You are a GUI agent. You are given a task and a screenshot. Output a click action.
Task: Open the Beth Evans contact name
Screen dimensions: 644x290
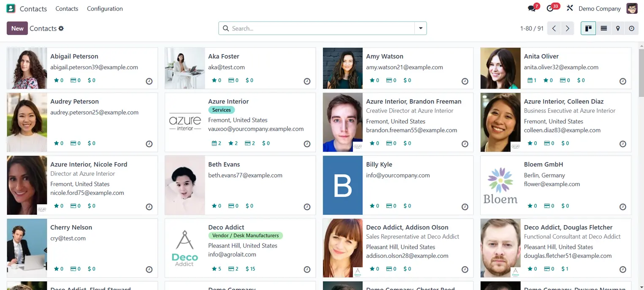(x=224, y=164)
